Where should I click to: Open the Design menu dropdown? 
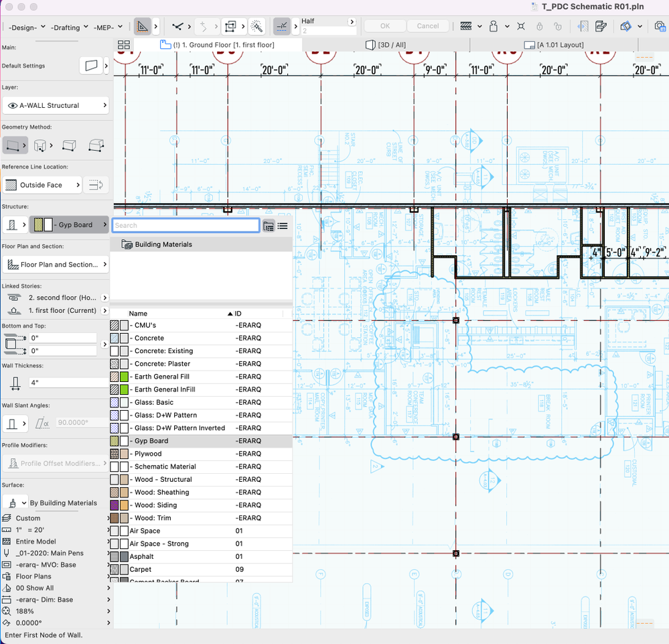point(27,27)
